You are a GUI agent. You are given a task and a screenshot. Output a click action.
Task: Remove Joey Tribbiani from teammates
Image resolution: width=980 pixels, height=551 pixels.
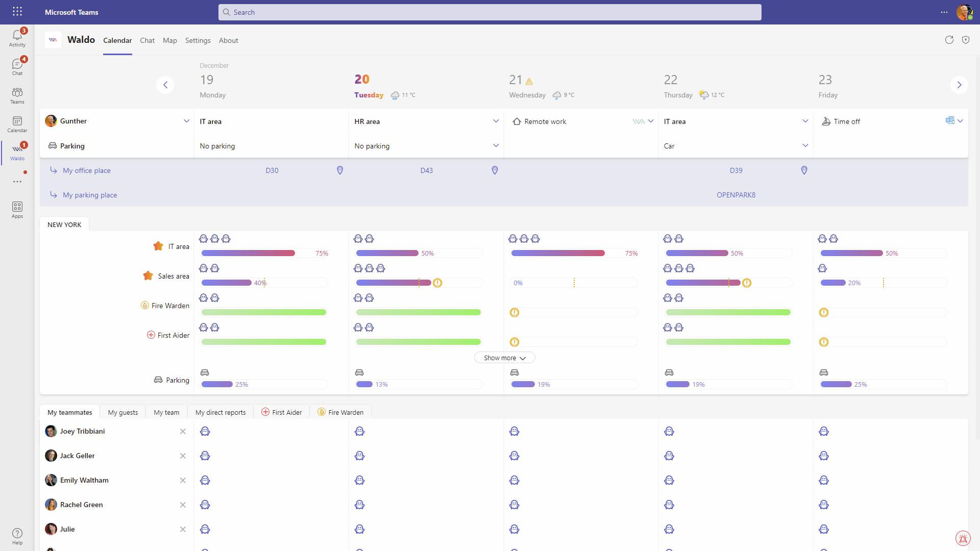coord(183,432)
